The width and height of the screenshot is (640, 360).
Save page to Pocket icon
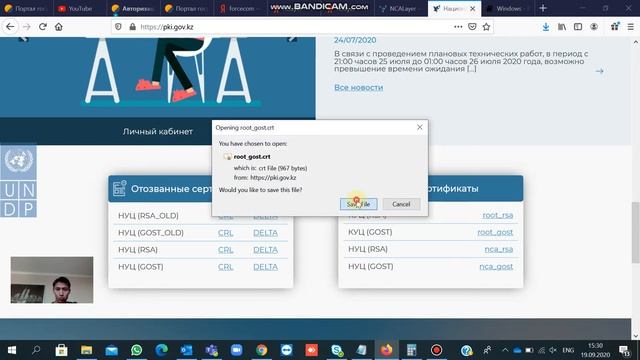point(472,27)
